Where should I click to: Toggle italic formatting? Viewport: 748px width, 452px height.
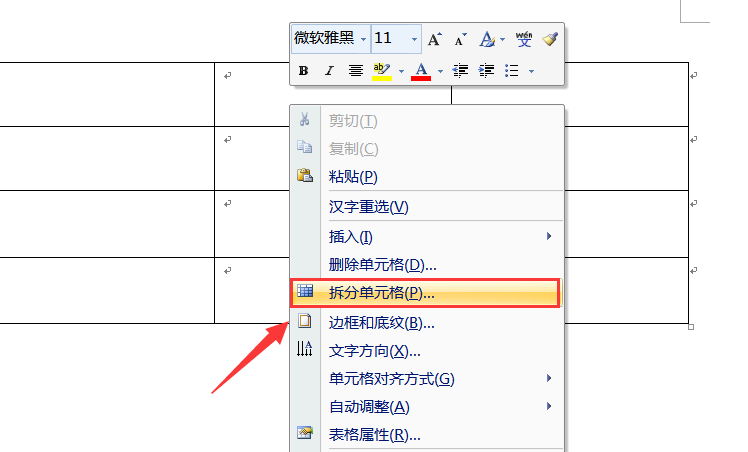[x=329, y=71]
